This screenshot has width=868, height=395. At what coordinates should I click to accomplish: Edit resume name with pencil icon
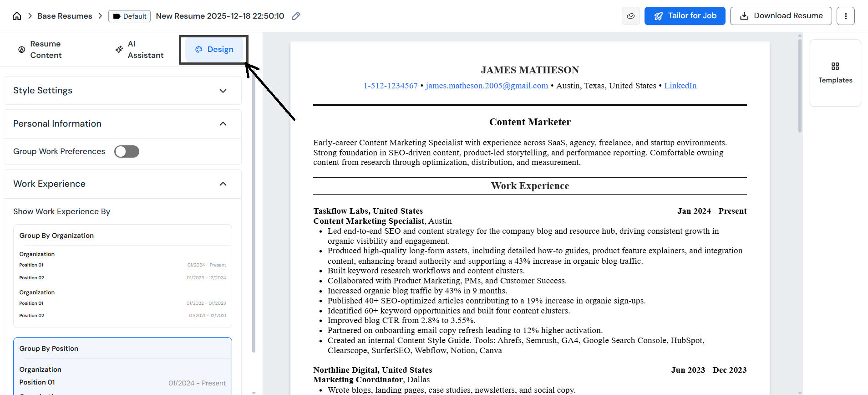296,16
